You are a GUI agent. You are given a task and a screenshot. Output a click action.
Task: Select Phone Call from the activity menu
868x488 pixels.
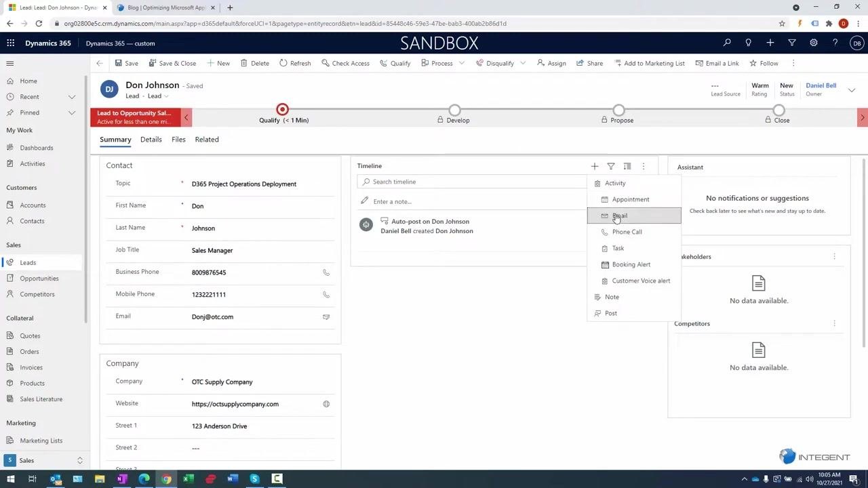634,232
